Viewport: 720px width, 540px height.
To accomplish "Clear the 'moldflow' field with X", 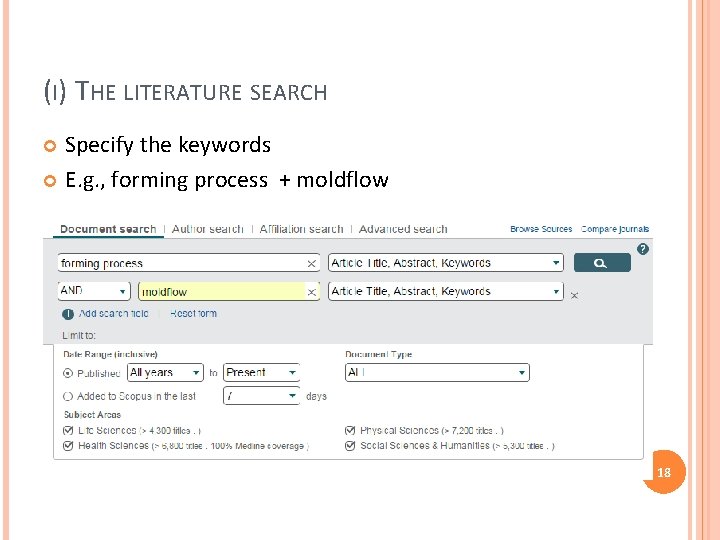I will (311, 292).
